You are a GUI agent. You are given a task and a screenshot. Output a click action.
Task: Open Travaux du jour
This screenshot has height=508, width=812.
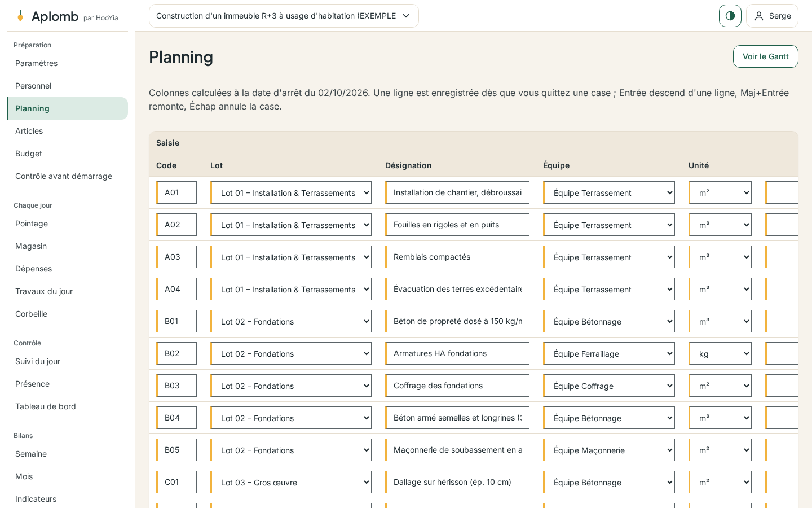point(67,291)
